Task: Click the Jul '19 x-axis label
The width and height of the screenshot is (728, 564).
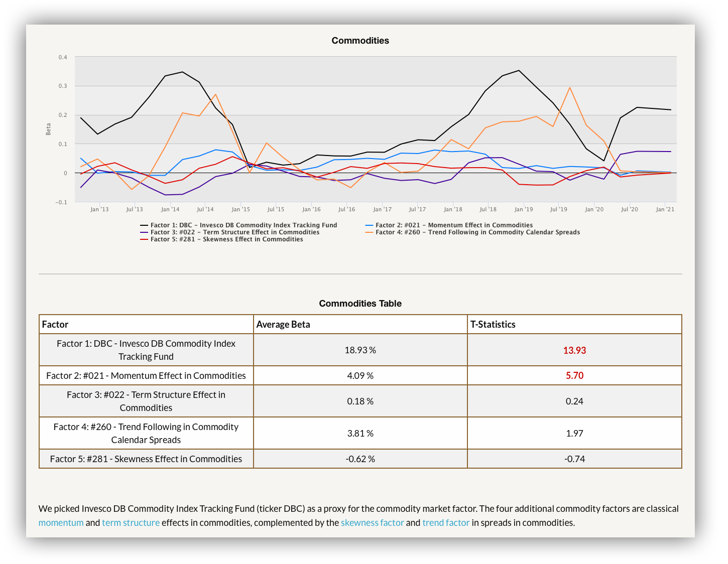Action: click(559, 209)
